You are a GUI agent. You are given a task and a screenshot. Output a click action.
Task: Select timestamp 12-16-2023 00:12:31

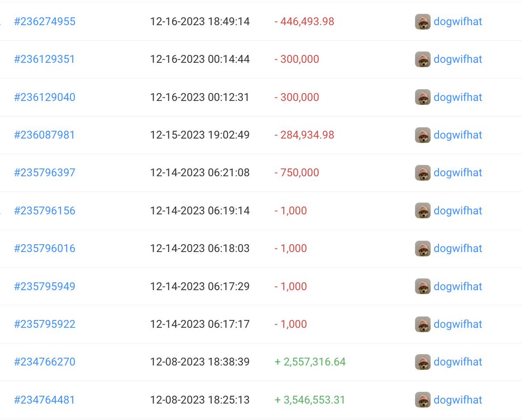click(200, 97)
